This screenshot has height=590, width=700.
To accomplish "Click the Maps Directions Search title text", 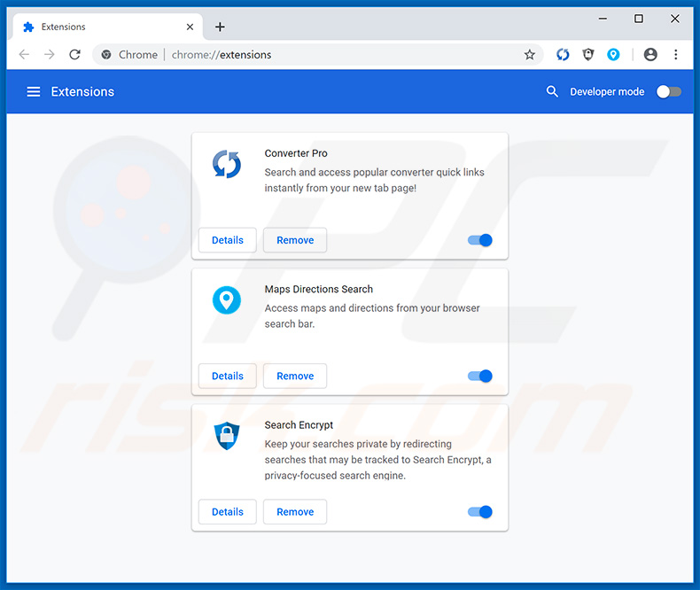I will point(319,289).
